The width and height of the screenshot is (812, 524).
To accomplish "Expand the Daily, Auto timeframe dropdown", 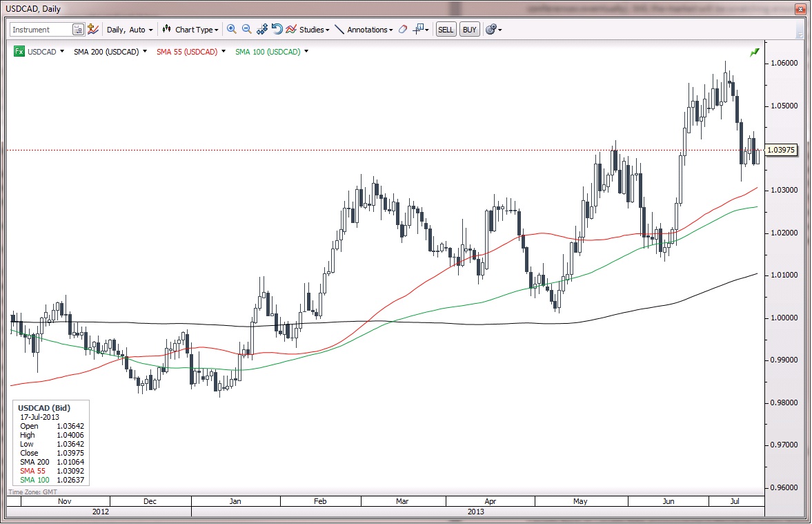I will click(129, 30).
